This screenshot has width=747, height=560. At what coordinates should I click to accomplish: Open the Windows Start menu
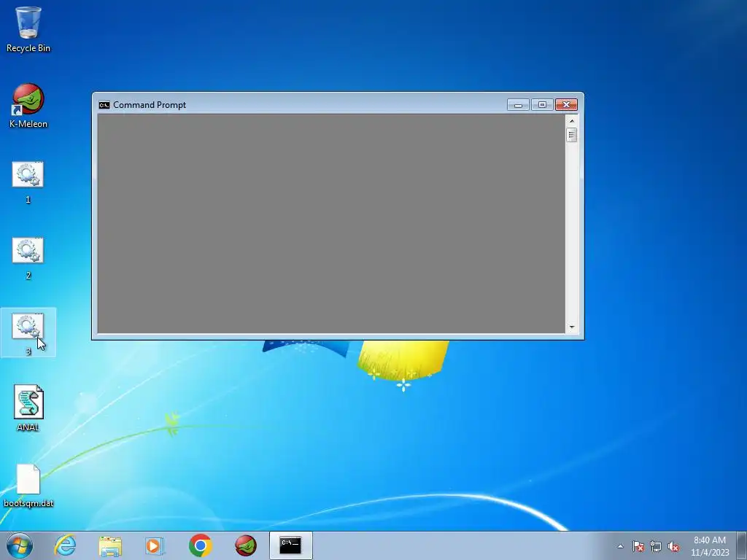point(20,545)
